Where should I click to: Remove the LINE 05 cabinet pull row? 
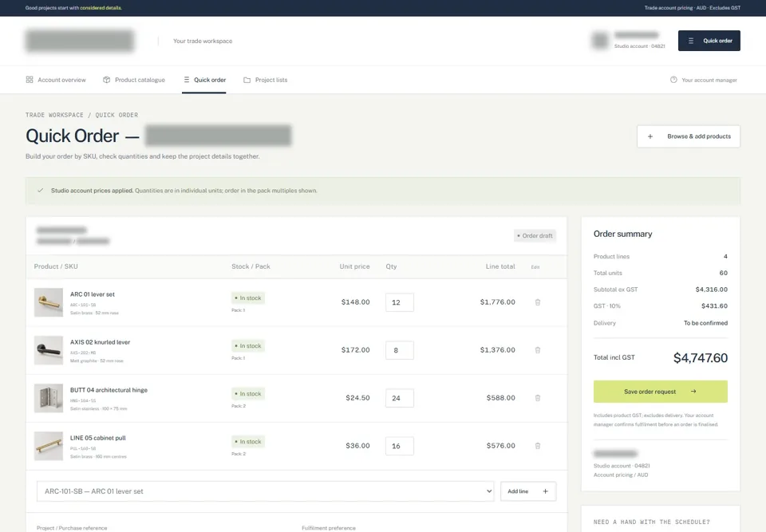pos(537,446)
